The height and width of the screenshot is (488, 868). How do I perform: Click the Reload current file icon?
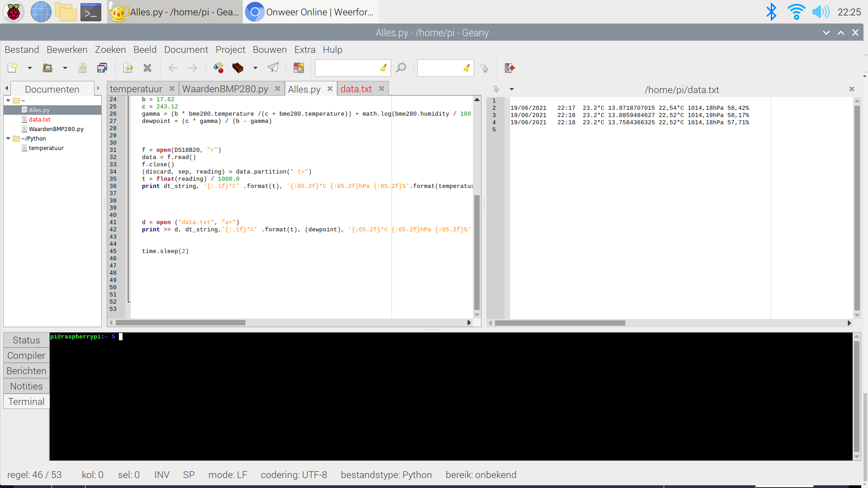(128, 68)
